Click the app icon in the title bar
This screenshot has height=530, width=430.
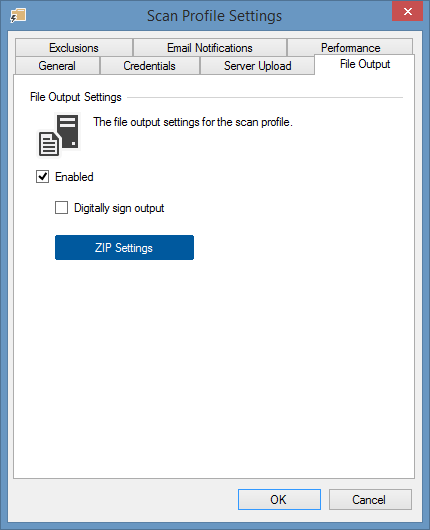(x=18, y=16)
